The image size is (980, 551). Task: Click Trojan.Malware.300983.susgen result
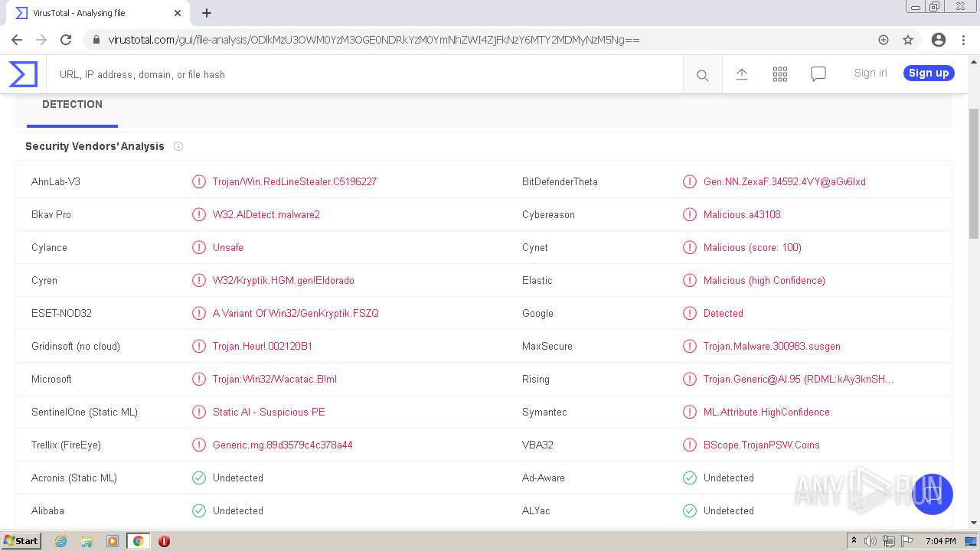coord(772,346)
